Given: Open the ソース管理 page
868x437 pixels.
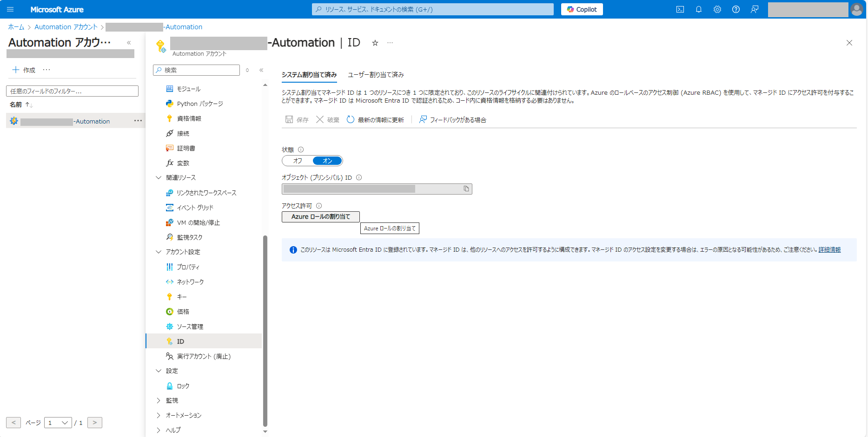Looking at the screenshot, I should pyautogui.click(x=190, y=326).
